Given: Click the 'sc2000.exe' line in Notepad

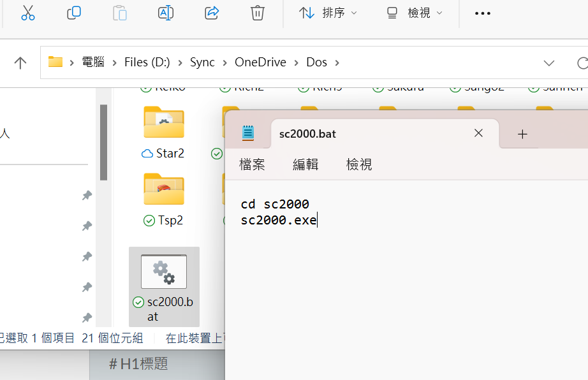Looking at the screenshot, I should [279, 220].
